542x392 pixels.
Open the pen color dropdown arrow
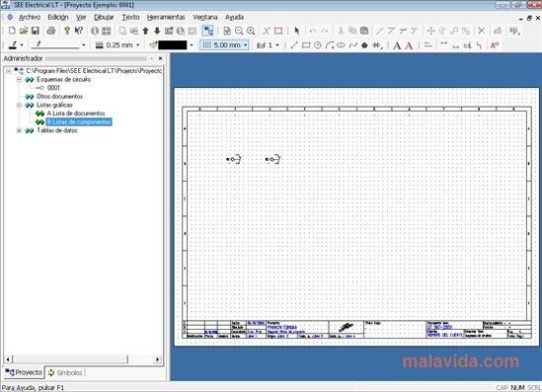[22, 45]
